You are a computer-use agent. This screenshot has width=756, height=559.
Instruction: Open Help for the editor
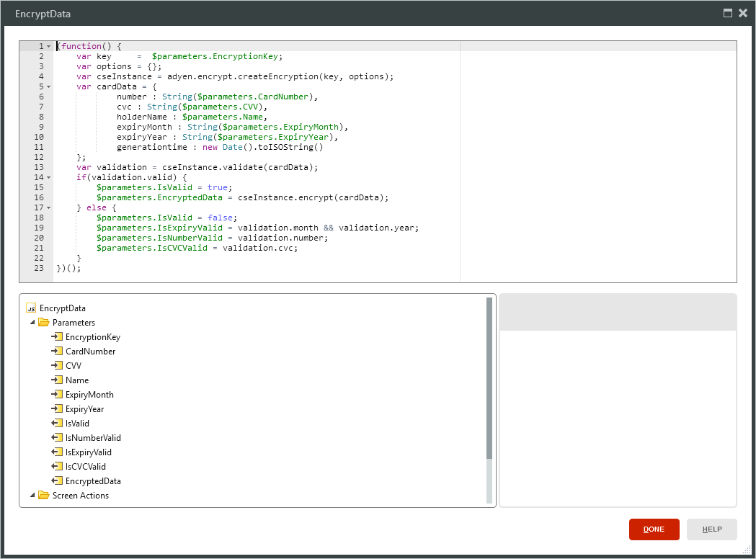[x=711, y=529]
